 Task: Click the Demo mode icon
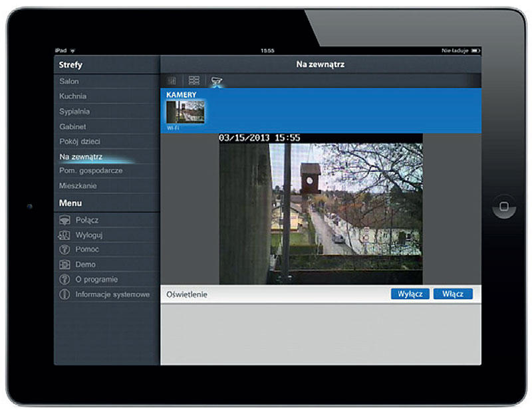click(65, 264)
